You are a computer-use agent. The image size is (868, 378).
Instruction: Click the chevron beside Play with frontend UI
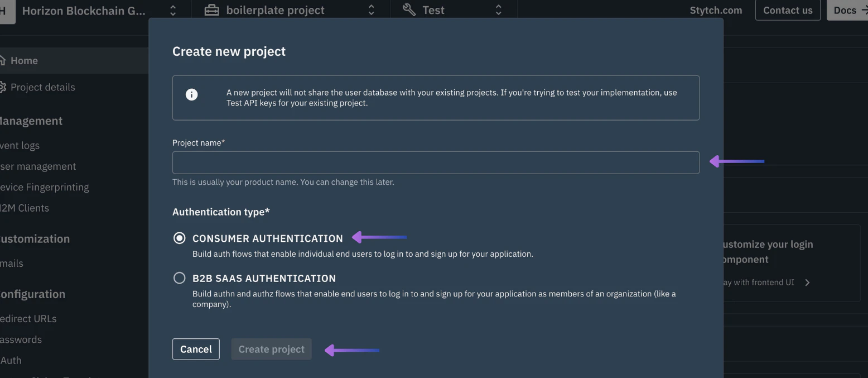tap(807, 282)
